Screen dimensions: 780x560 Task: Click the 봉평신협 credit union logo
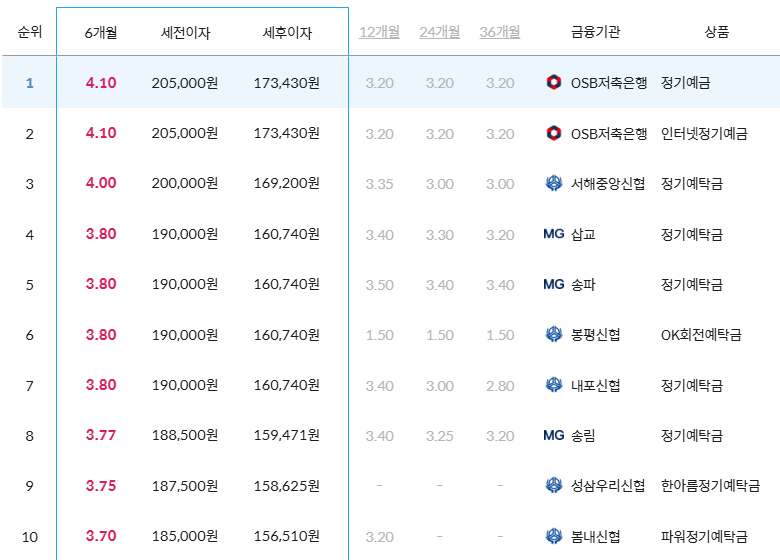tap(554, 334)
